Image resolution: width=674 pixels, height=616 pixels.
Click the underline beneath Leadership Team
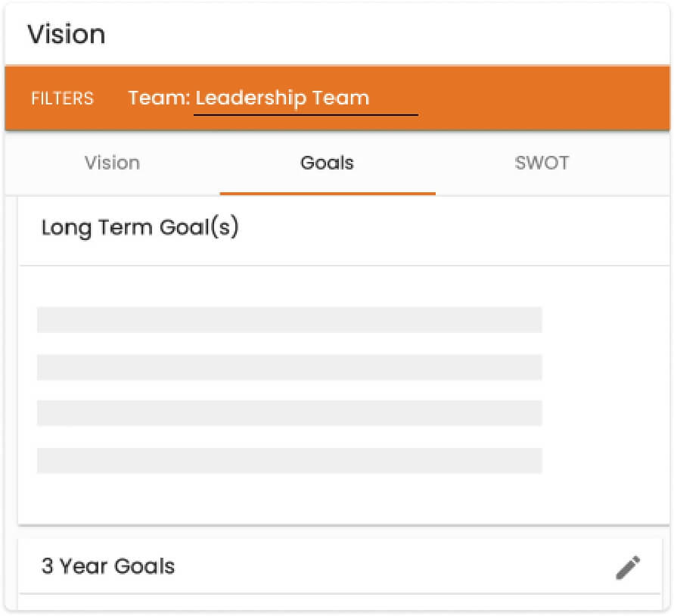coord(306,115)
